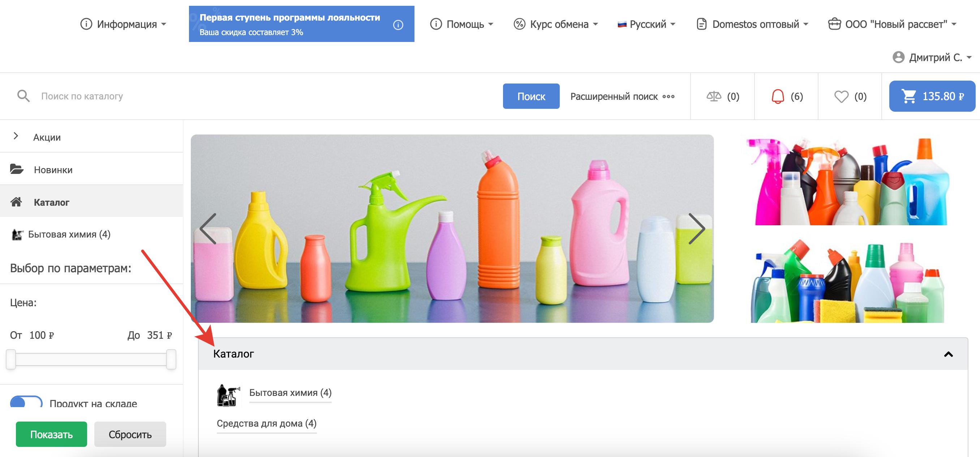Click the green Показать button
The width and height of the screenshot is (980, 457).
[51, 434]
